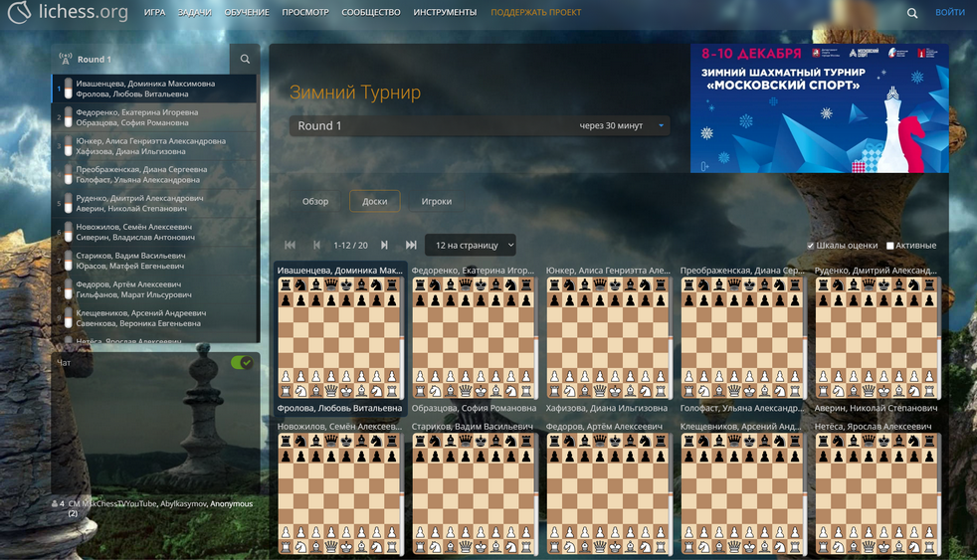The width and height of the screenshot is (977, 560).
Task: Switch to the Игроки tab
Action: 436,201
